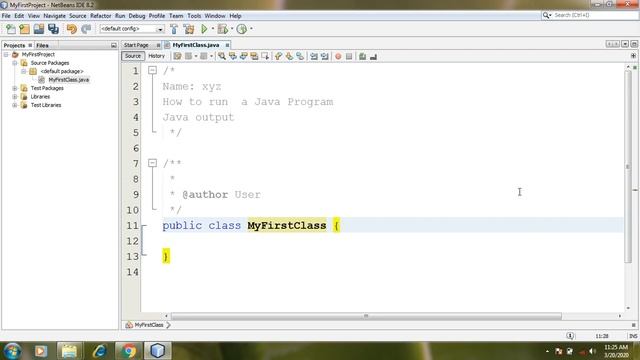Click the Save All toolbar icon
Viewport: 640px width, 360px height.
tap(53, 29)
